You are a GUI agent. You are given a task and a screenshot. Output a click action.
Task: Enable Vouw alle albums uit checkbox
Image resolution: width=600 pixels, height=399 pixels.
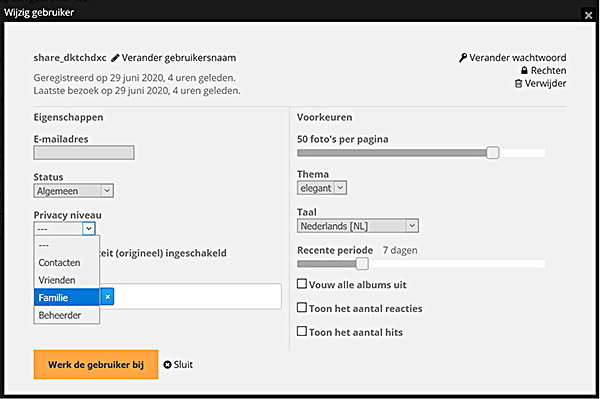[x=302, y=284]
